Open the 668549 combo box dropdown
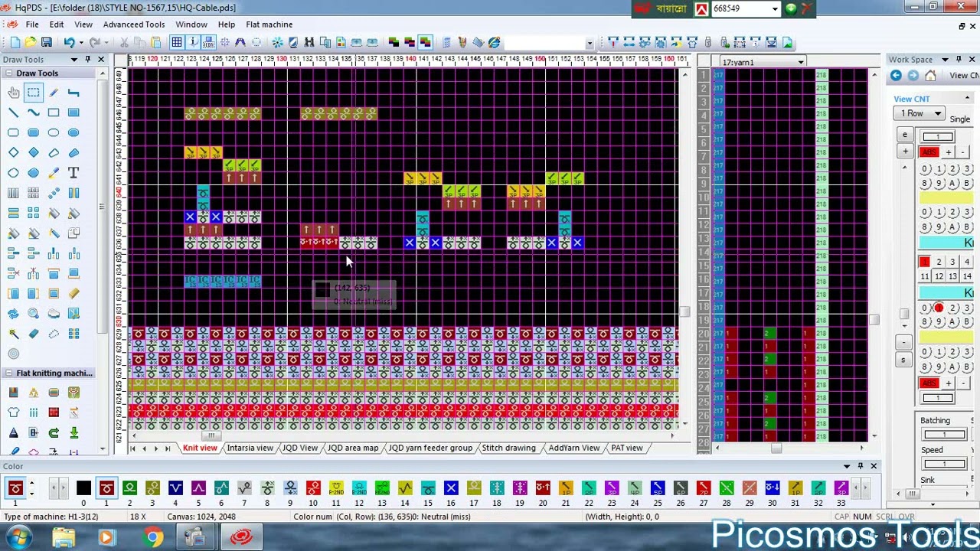The image size is (980, 551). [775, 9]
